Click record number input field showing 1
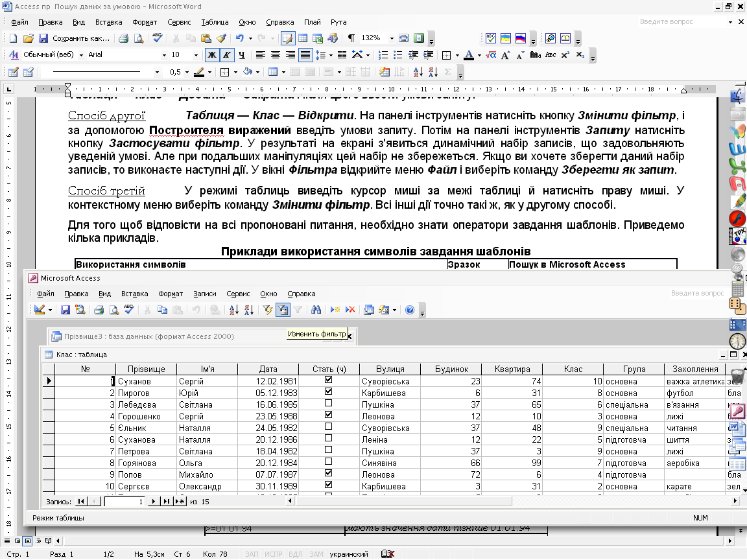747x560 pixels. click(124, 502)
